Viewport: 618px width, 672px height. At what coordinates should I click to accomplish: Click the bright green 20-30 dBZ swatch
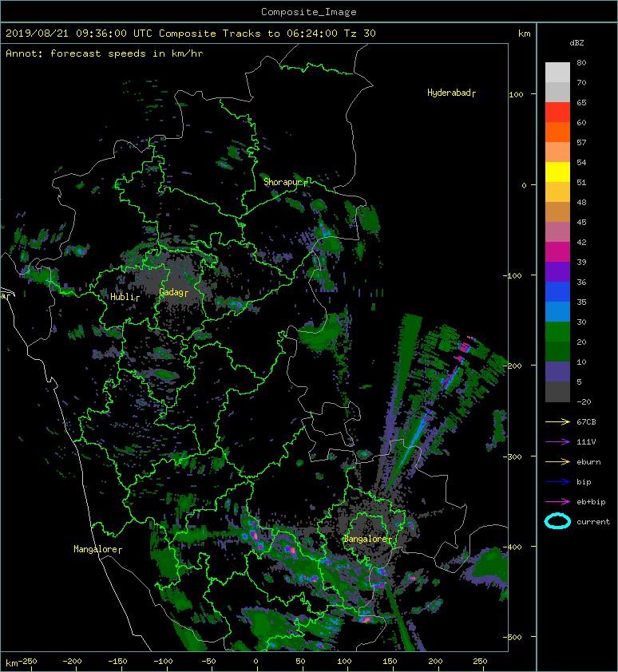(x=557, y=332)
